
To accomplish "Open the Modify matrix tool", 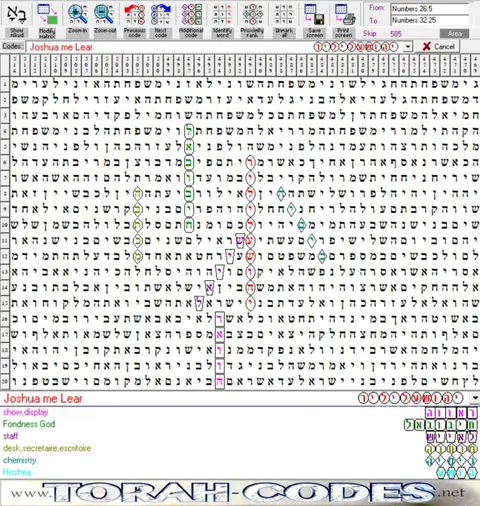I will pos(47,14).
